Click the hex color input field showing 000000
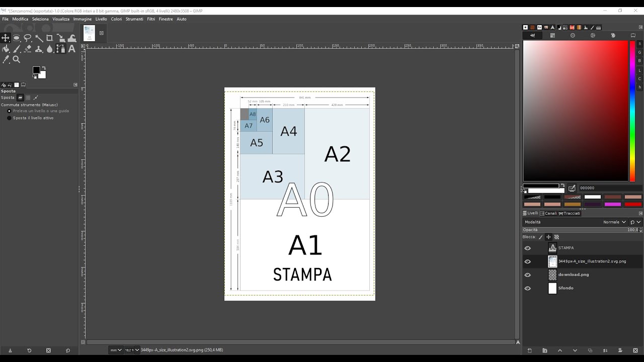Image resolution: width=644 pixels, height=362 pixels. pyautogui.click(x=610, y=188)
